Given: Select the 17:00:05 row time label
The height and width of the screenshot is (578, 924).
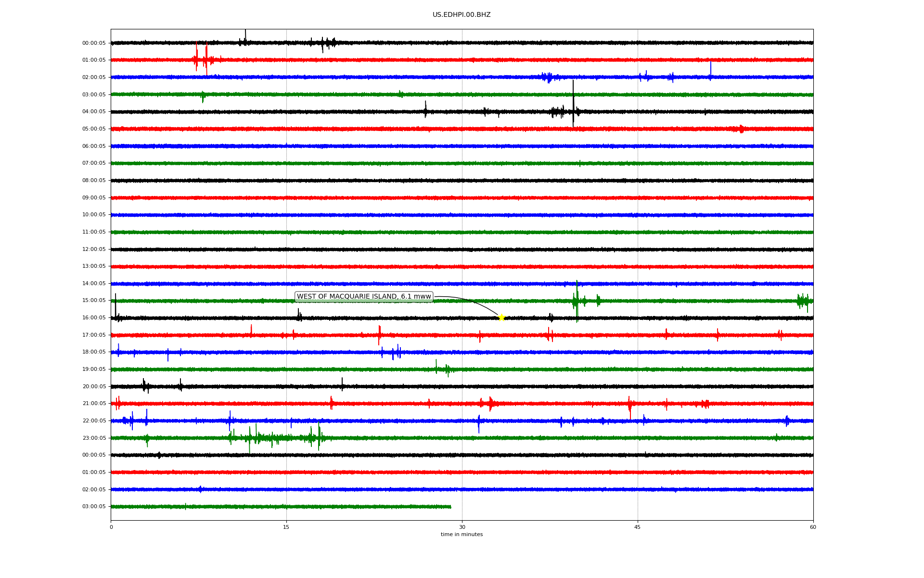Looking at the screenshot, I should point(94,335).
